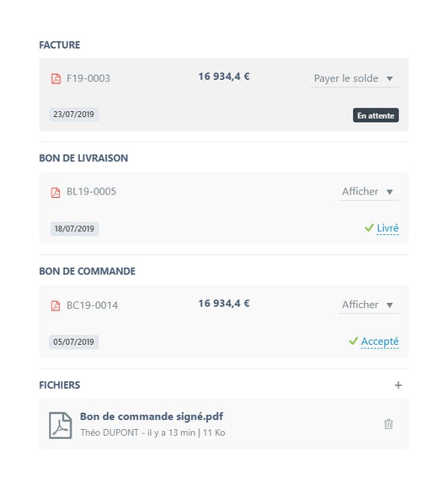Add a new file with the plus icon
This screenshot has height=488, width=448.
point(398,385)
